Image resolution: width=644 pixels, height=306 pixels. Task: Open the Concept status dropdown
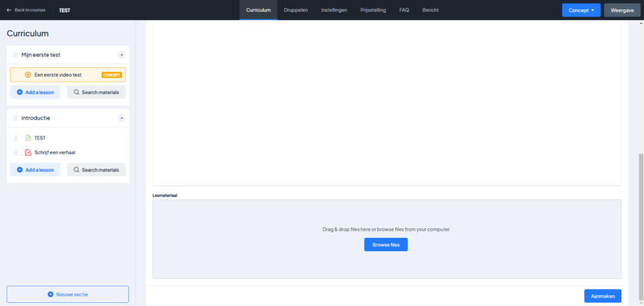point(581,10)
